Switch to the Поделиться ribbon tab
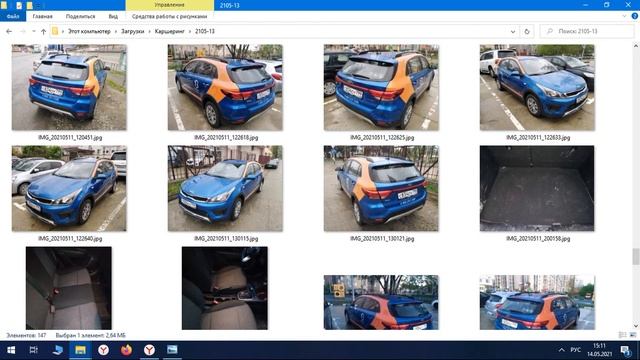 [x=80, y=16]
